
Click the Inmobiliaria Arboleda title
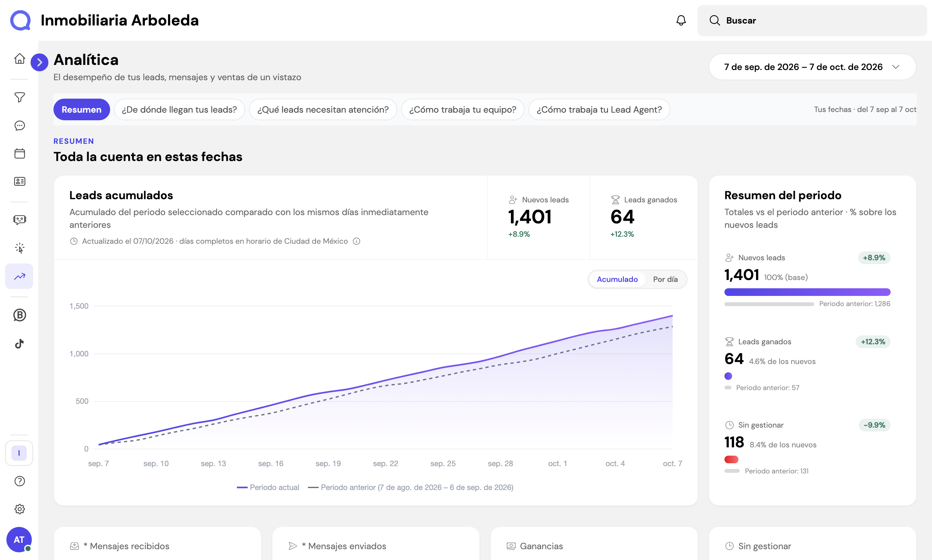point(120,20)
